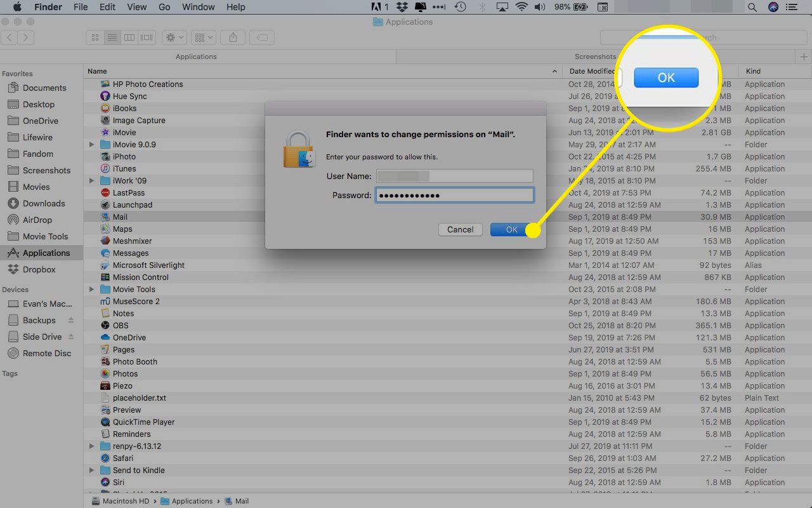Expand the Send to Kindle folder
812x508 pixels.
click(92, 471)
